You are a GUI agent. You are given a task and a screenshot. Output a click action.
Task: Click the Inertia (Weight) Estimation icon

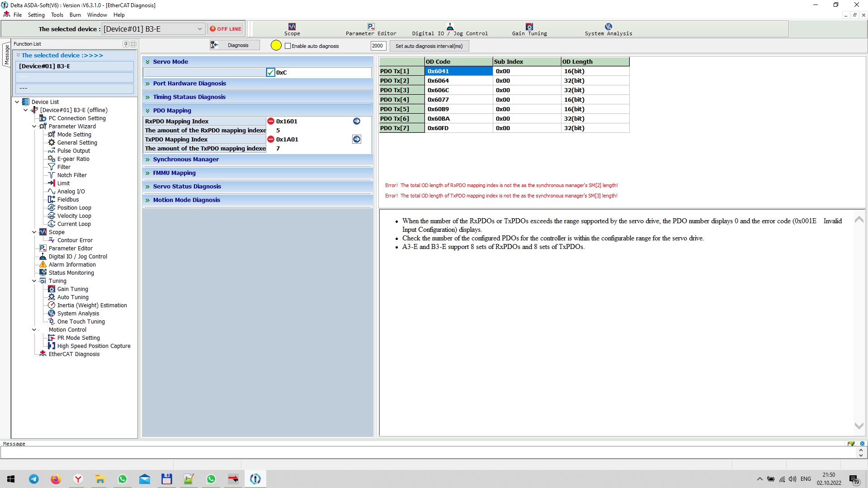pyautogui.click(x=52, y=305)
